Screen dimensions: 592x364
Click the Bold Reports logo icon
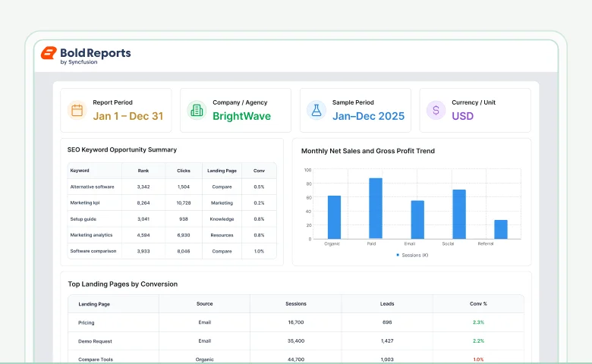pos(49,53)
